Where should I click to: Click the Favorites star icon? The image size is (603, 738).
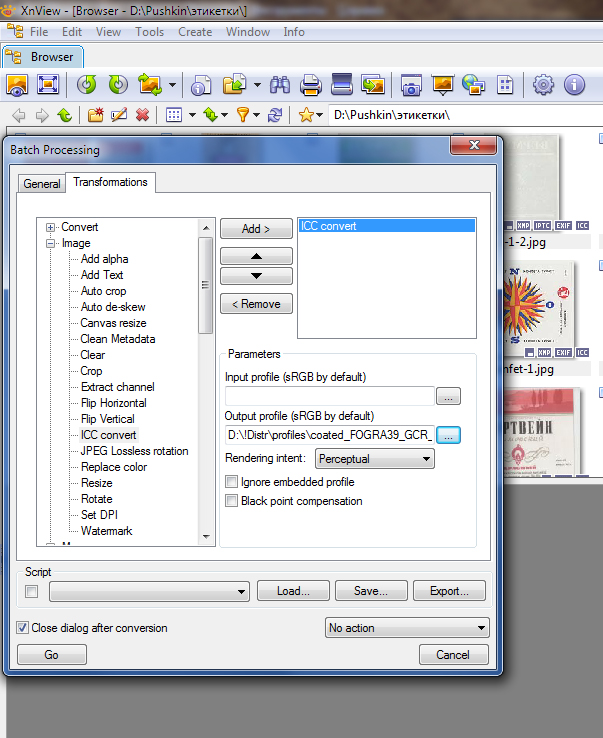coord(306,115)
